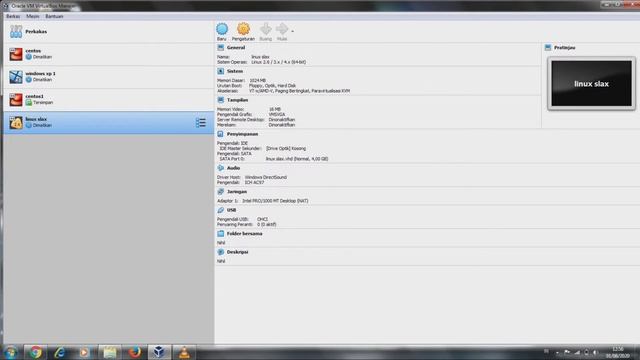This screenshot has height=360, width=640.
Task: Open the General section header link
Action: pyautogui.click(x=236, y=48)
